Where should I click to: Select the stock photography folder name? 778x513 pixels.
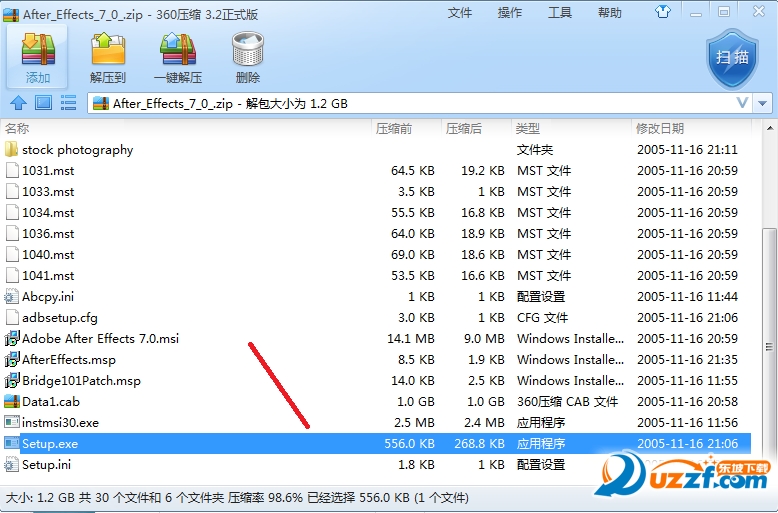[x=77, y=150]
